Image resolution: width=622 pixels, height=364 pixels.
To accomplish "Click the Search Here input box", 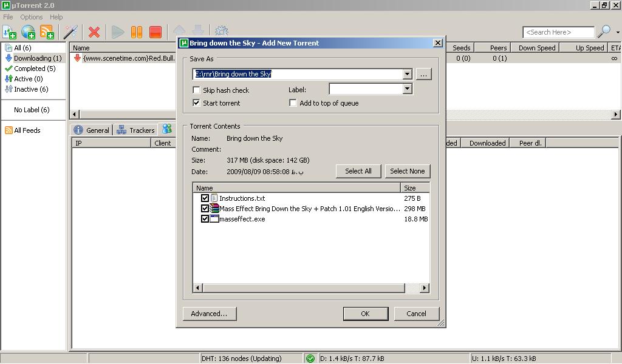I will [x=559, y=32].
